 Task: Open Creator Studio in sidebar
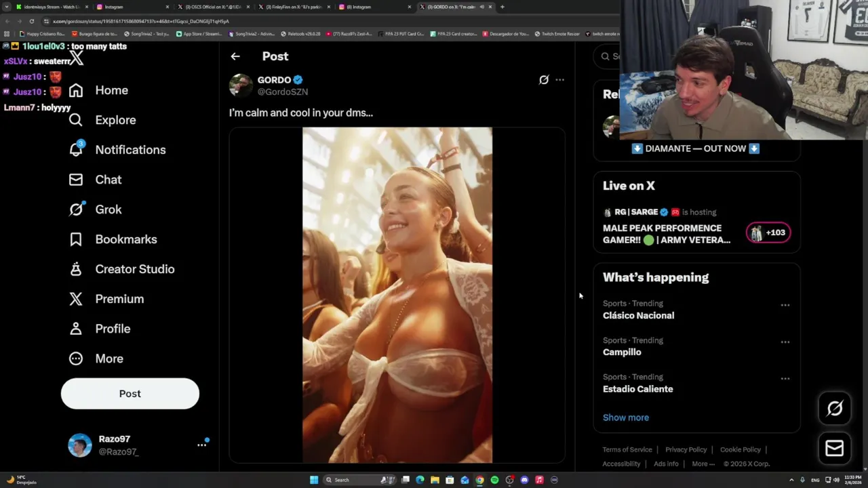(122, 269)
